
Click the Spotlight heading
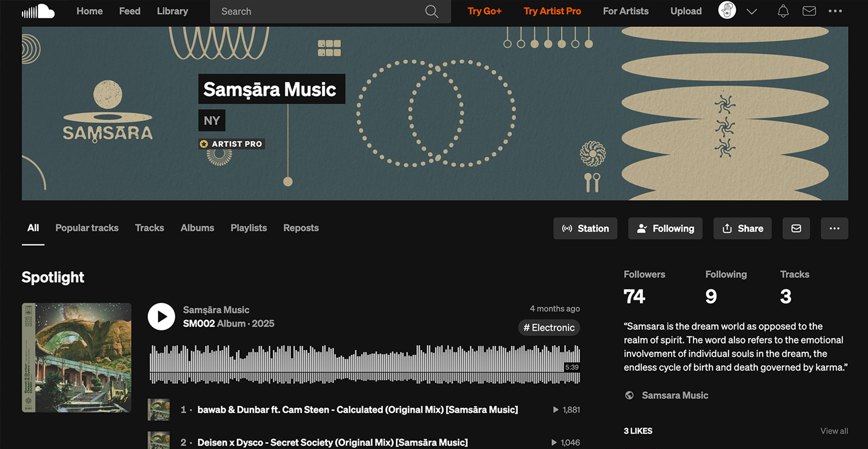(53, 277)
